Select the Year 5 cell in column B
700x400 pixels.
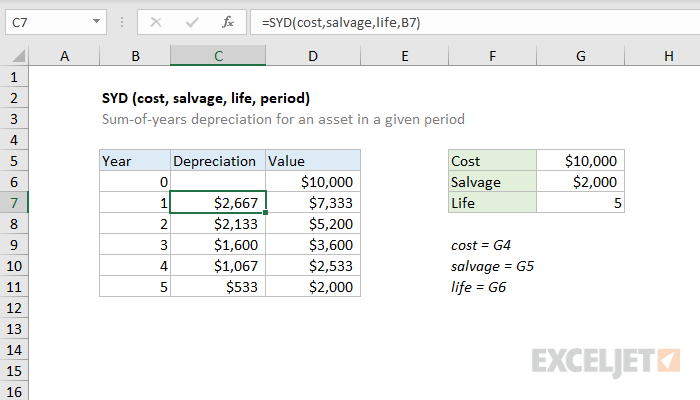[135, 287]
